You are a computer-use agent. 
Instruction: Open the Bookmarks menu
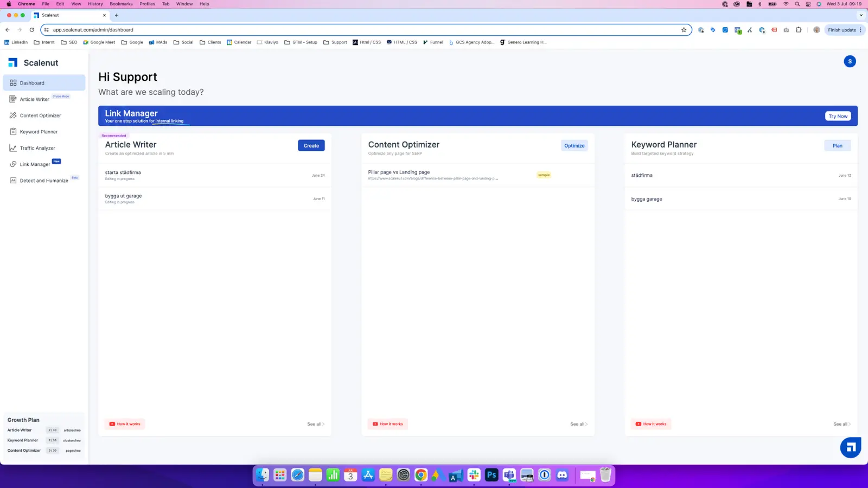121,4
